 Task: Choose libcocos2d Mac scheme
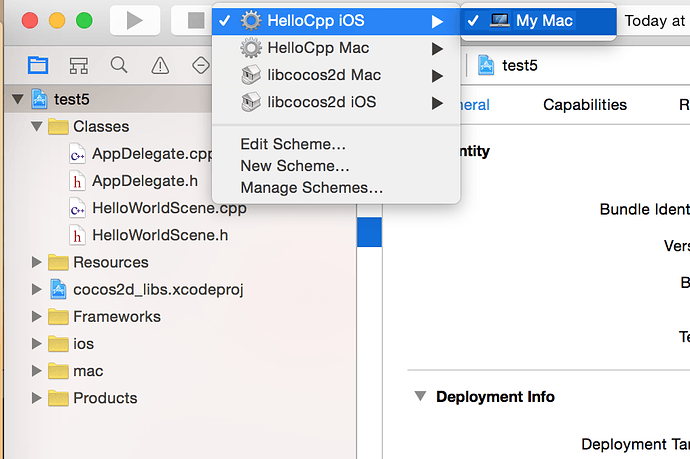[x=324, y=75]
